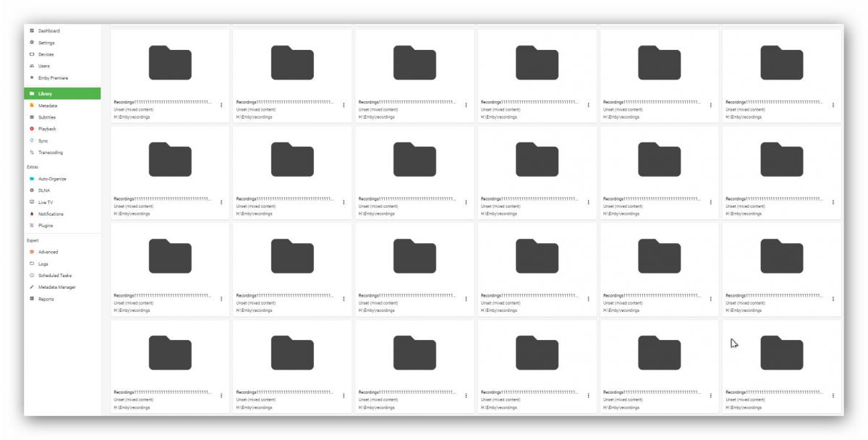Select the highlighted Library menu item

pyautogui.click(x=62, y=93)
